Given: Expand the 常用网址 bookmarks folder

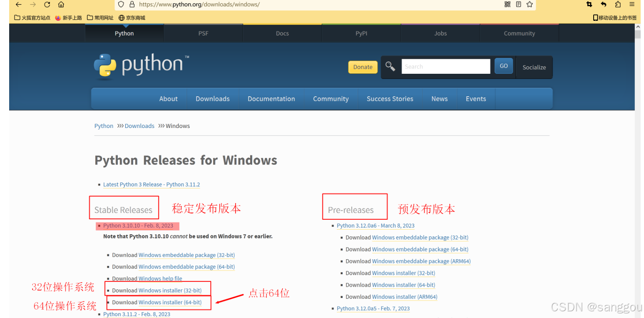Looking at the screenshot, I should tap(100, 18).
